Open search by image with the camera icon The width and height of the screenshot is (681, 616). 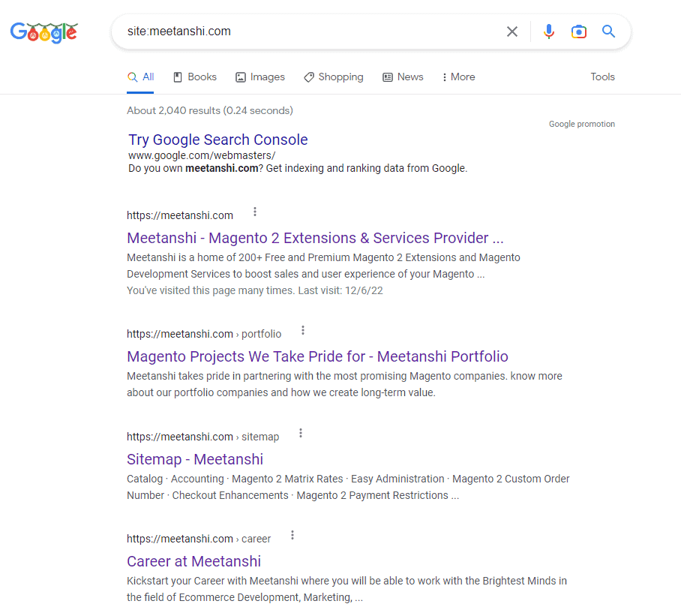click(x=578, y=32)
